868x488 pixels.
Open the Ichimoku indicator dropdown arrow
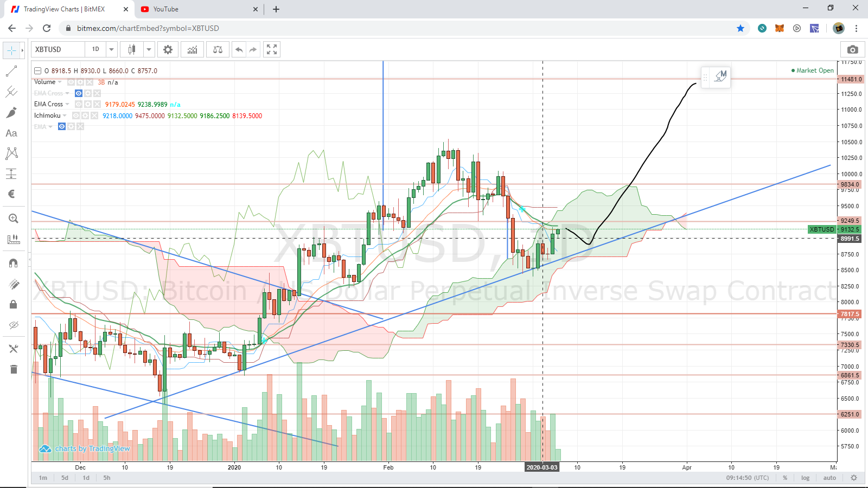coord(65,115)
